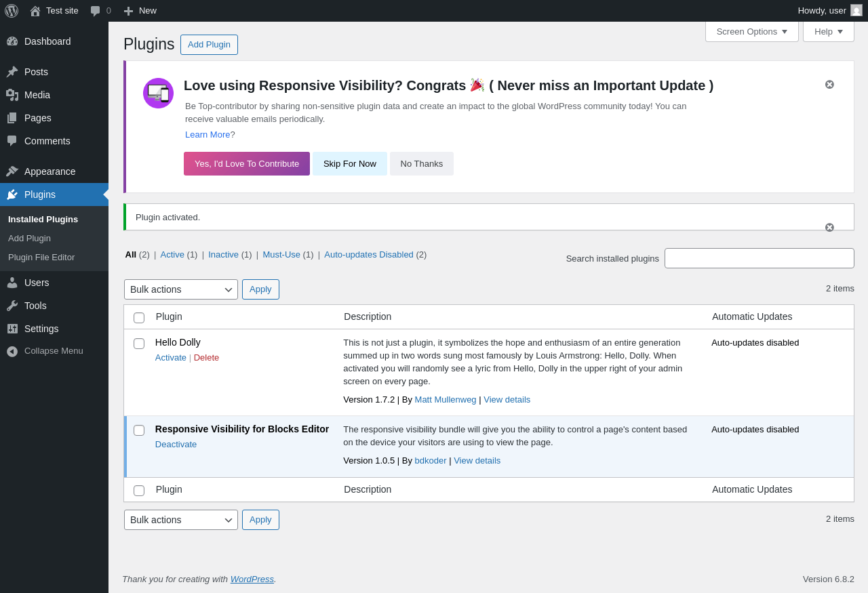Open Test site home icon link
This screenshot has height=593, width=868.
[35, 11]
